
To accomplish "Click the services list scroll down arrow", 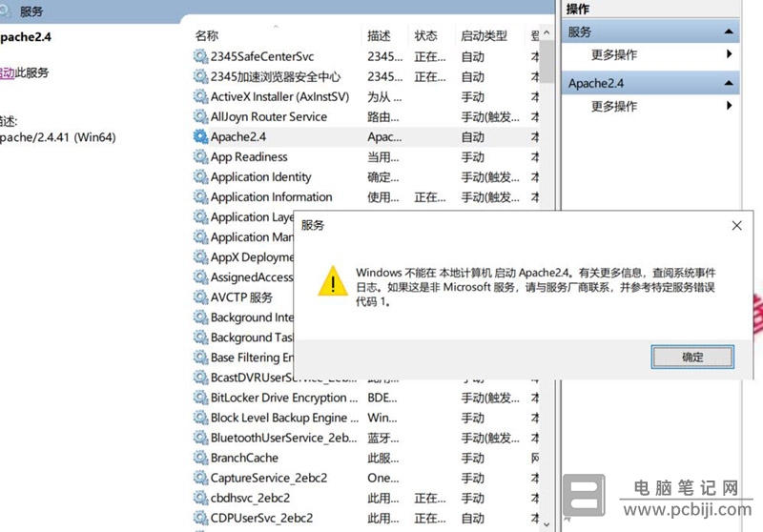I will point(546,524).
